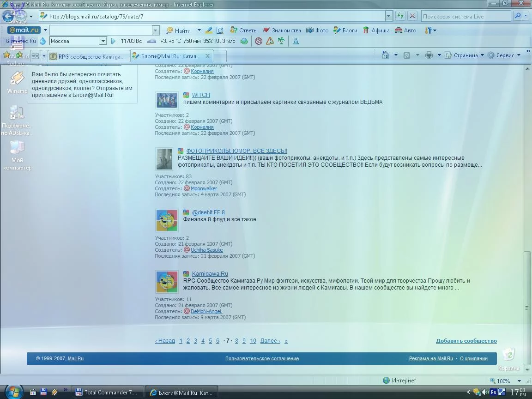Expand the Найти button dropdown arrow

point(199,30)
